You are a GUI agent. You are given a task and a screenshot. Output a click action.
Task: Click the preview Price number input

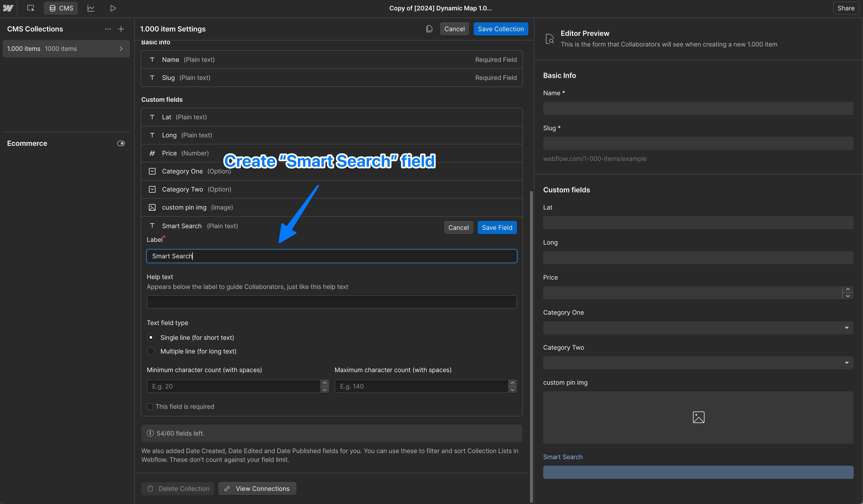coord(692,293)
